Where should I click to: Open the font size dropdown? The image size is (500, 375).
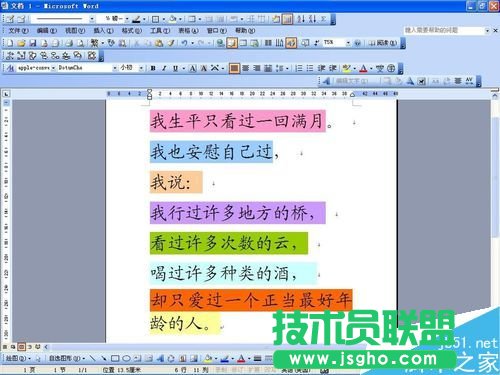tap(141, 68)
